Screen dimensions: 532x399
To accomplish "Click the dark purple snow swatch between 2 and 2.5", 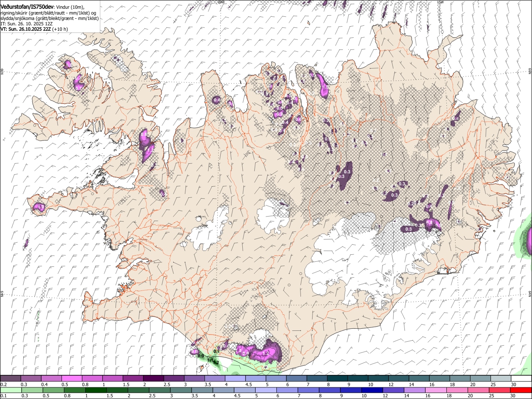I will click(153, 378).
